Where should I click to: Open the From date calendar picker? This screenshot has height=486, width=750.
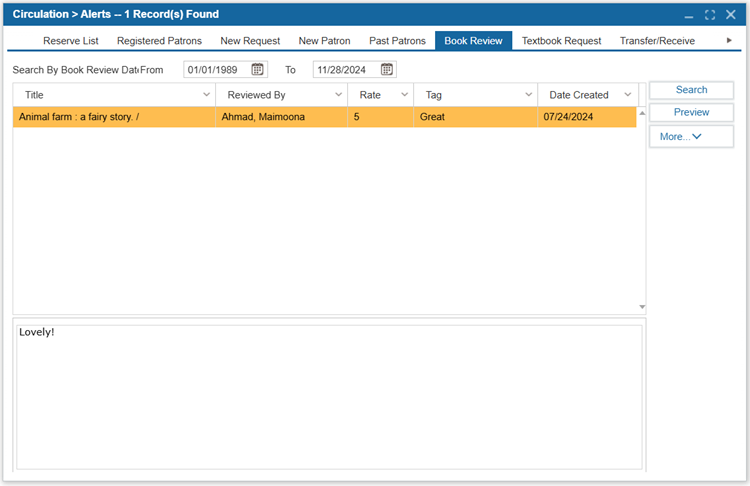[257, 69]
